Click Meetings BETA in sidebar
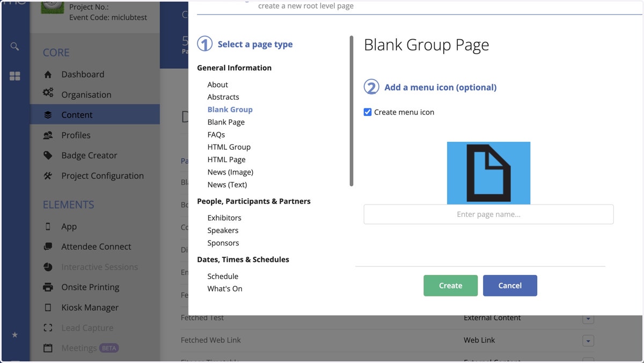Viewport: 644px width, 363px height. [90, 348]
